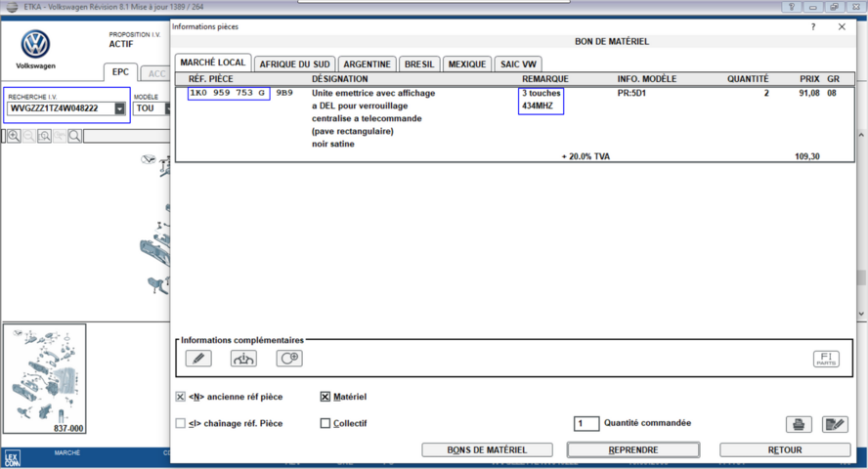Click the RÉF. PIÈCE column header

pos(211,79)
